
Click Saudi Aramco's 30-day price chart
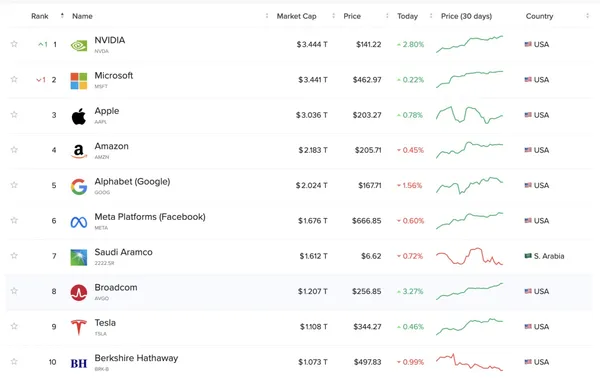470,256
